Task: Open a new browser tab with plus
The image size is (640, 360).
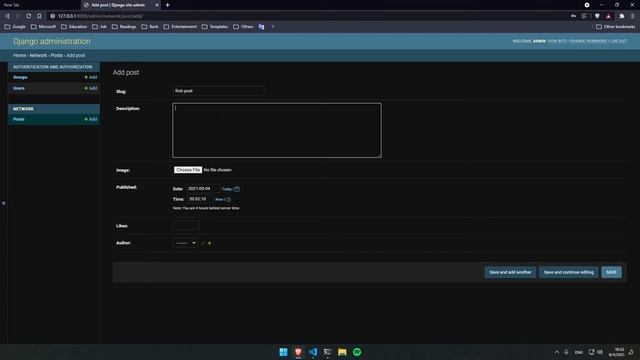Action: pyautogui.click(x=167, y=5)
